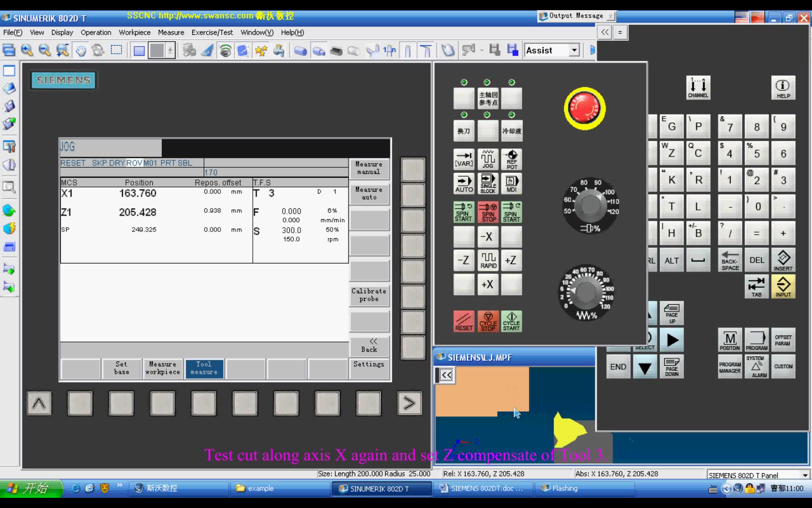Adjust the spindle speed override dial
This screenshot has height=508, width=812.
pyautogui.click(x=590, y=204)
